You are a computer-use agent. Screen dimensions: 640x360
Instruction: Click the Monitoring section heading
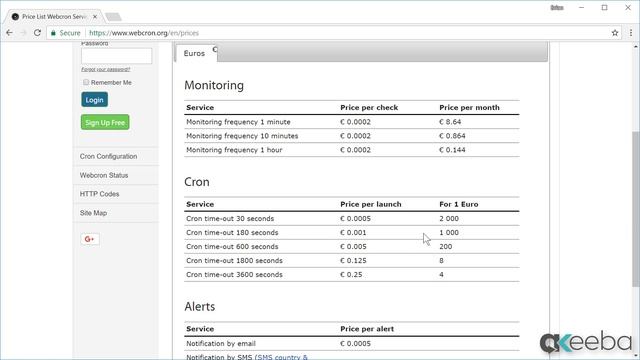point(214,86)
